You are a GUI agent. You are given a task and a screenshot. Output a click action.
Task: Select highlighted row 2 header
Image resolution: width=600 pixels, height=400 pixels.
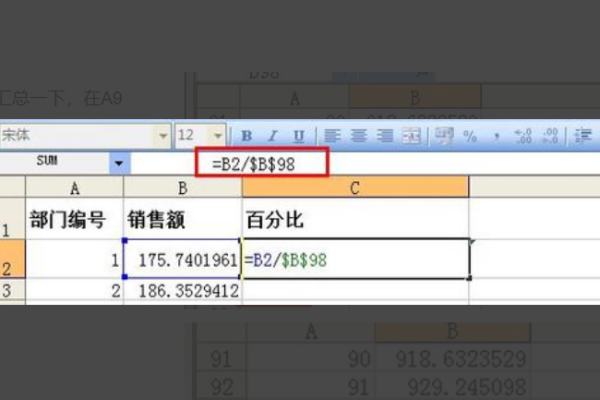[12, 259]
